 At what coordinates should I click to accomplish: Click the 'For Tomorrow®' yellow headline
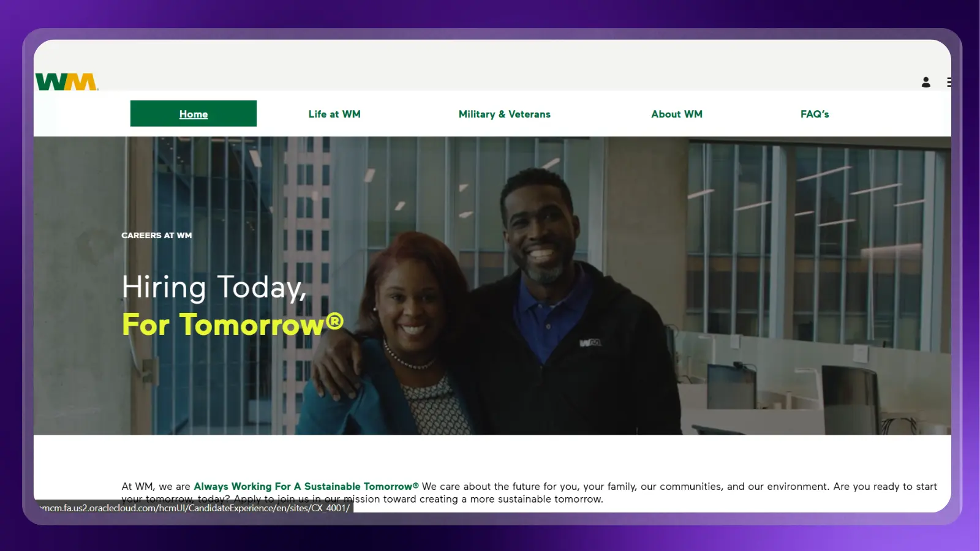click(233, 324)
